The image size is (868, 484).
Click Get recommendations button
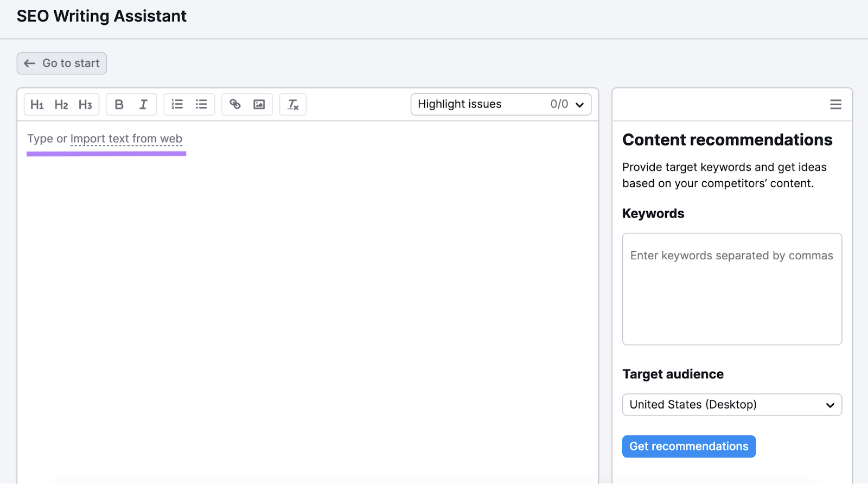pyautogui.click(x=688, y=447)
